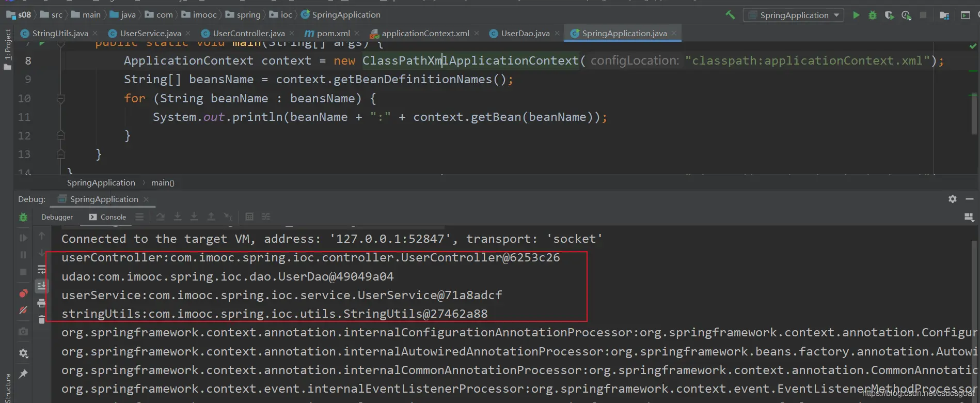Clear console output with the trash icon
980x403 pixels.
42,320
